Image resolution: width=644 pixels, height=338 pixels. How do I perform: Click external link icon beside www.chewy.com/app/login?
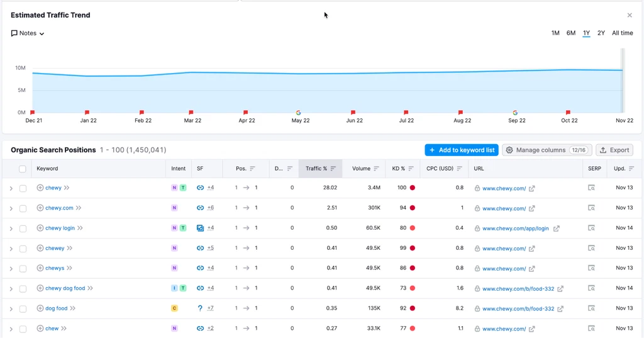(x=556, y=228)
